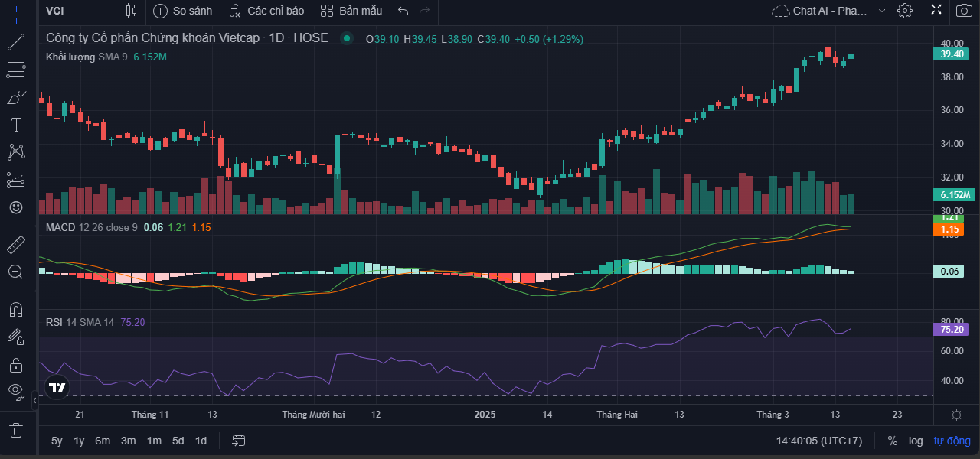Select the 3m time range

tap(128, 441)
